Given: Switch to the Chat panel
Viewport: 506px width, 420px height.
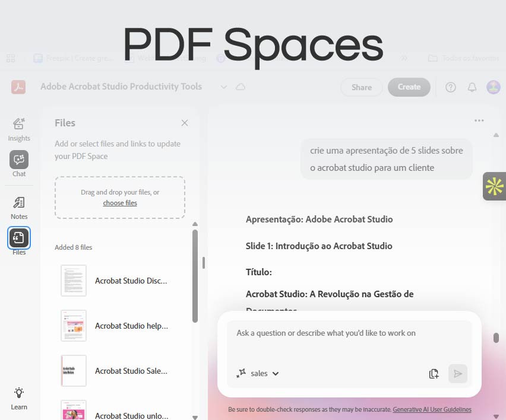Looking at the screenshot, I should (19, 164).
